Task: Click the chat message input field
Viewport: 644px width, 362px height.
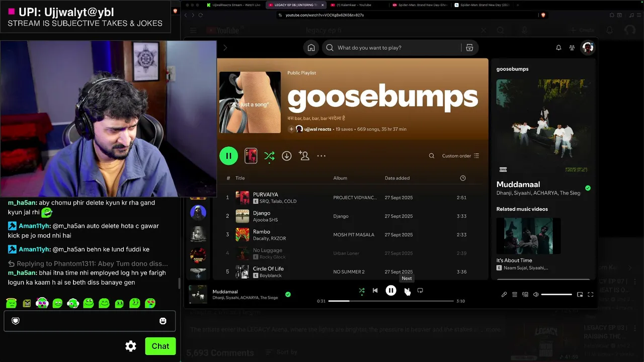Action: [90, 321]
